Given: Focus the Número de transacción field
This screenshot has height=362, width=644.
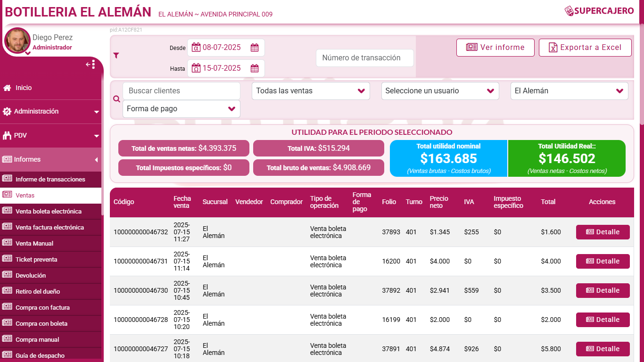Looking at the screenshot, I should tap(364, 58).
